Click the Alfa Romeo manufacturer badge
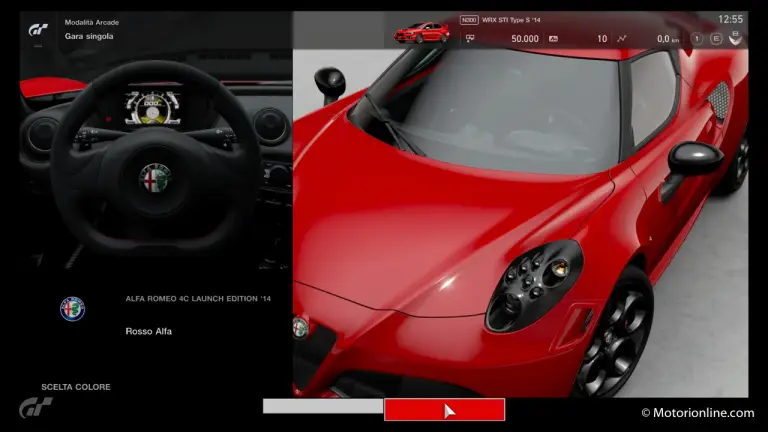This screenshot has height=432, width=768. click(72, 309)
